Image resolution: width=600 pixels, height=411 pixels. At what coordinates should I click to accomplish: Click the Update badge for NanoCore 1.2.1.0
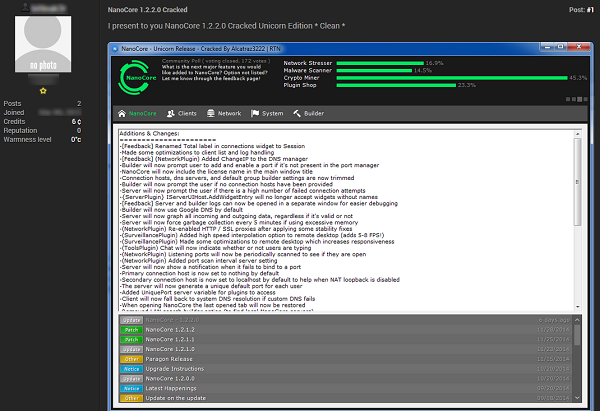coord(131,349)
